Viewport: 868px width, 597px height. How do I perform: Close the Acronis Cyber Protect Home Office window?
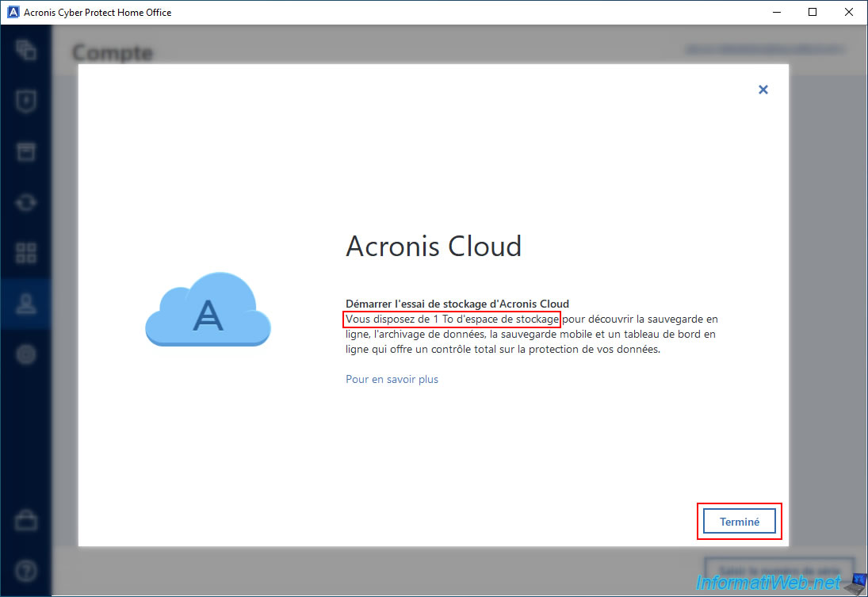(x=848, y=12)
